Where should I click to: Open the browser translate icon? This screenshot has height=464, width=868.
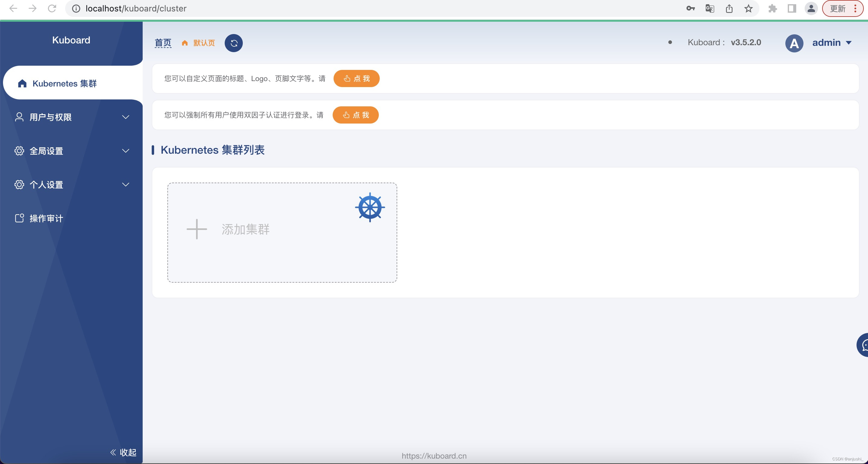click(710, 8)
